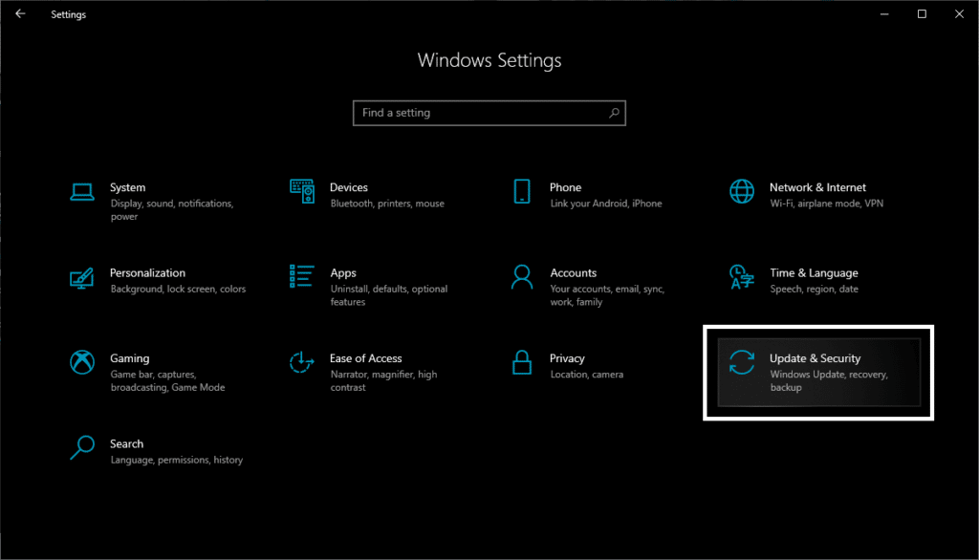Viewport: 979px width, 560px height.
Task: Click the text "Bluetooth, printers, mouse"
Action: [x=387, y=204]
